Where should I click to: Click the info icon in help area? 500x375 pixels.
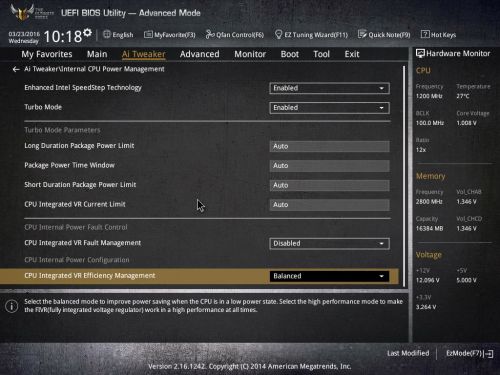click(12, 306)
